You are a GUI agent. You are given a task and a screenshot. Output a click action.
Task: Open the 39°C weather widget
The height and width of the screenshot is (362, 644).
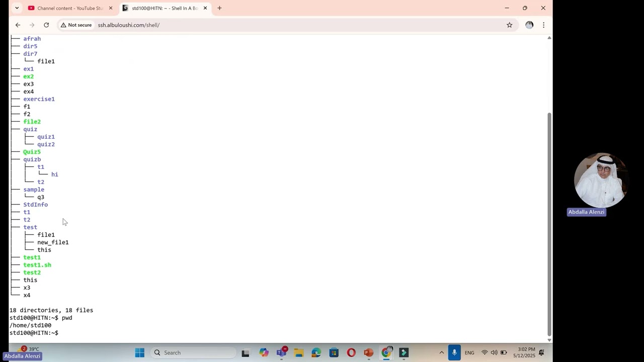pyautogui.click(x=29, y=349)
